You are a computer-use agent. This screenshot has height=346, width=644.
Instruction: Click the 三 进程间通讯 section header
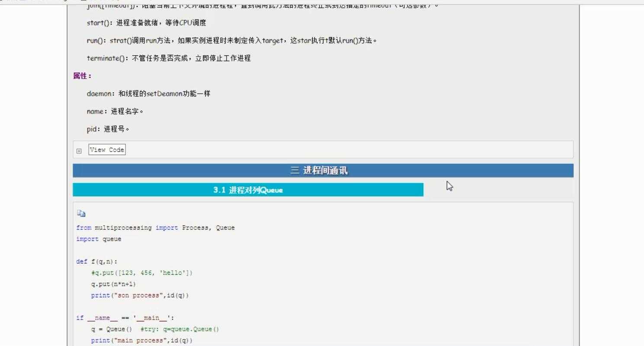point(323,171)
